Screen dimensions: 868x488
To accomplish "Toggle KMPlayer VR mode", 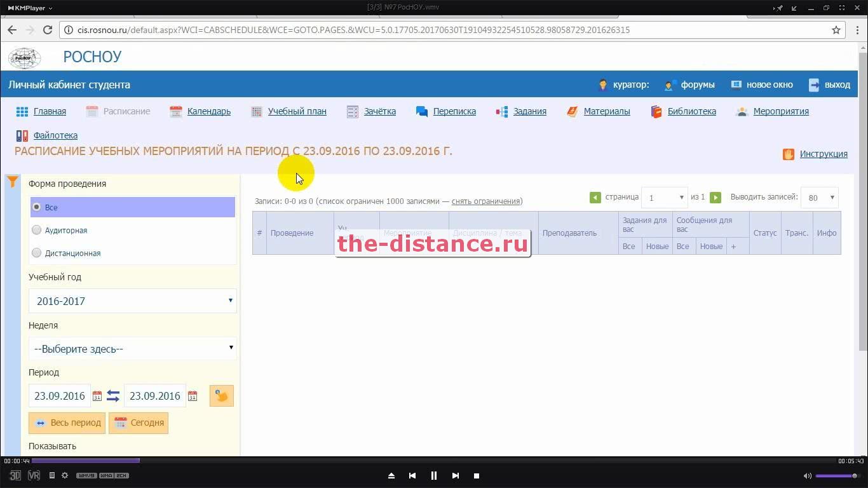I will (x=34, y=475).
